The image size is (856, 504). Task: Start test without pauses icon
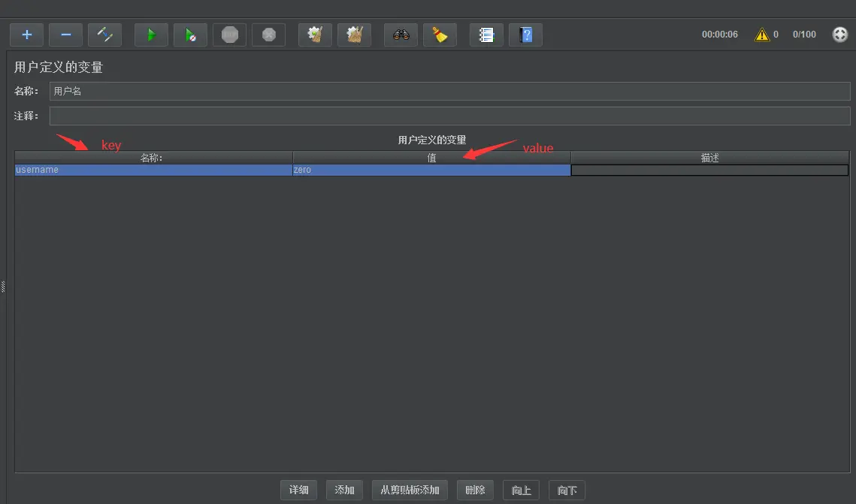191,35
